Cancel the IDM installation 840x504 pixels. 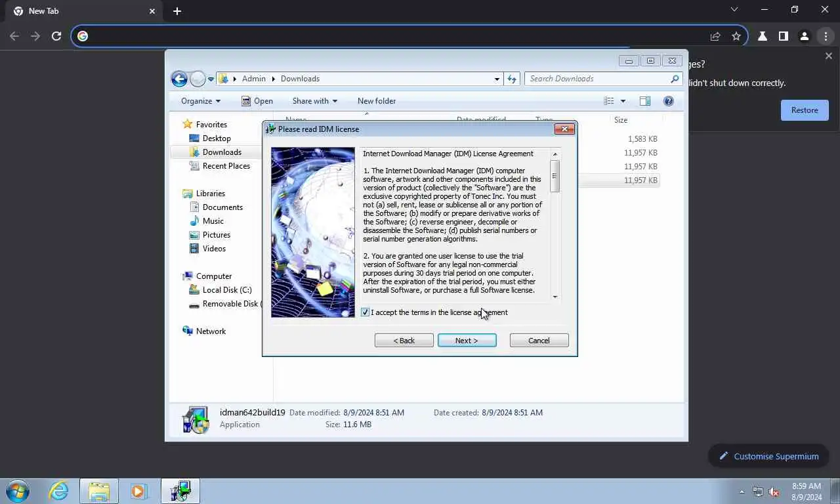click(539, 341)
